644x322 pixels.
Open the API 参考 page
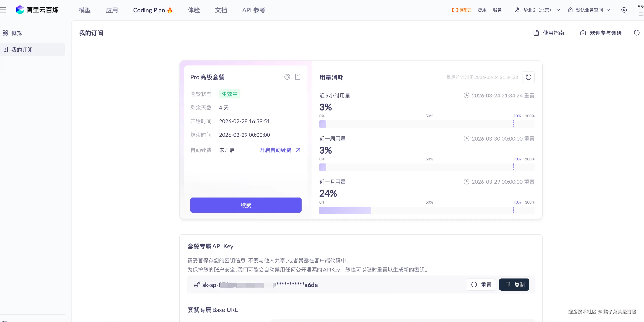(254, 10)
